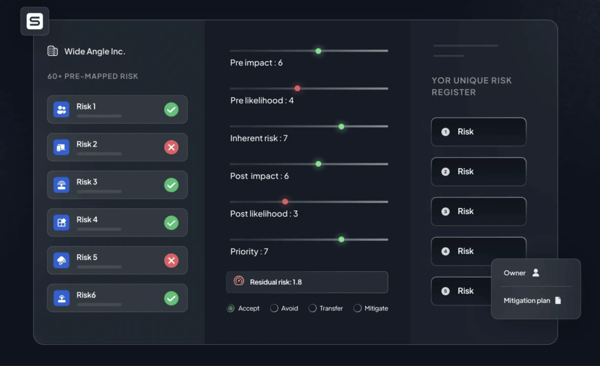
Task: Select the Mitigate radio option
Action: [x=357, y=308]
